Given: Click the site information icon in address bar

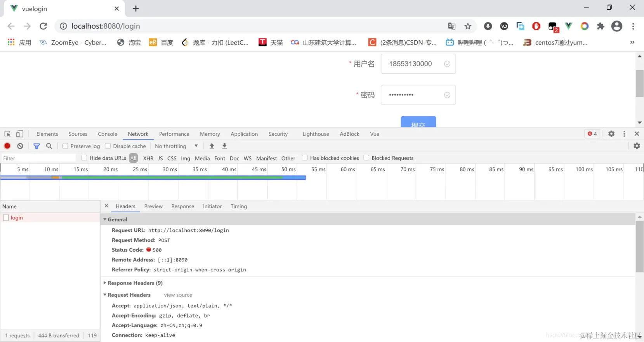Looking at the screenshot, I should (63, 26).
